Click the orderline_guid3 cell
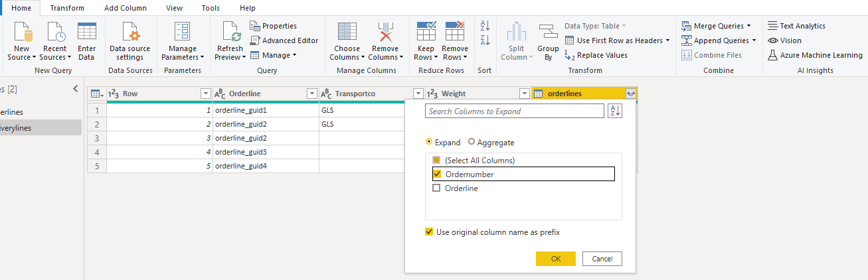Viewport: 868px width, 280px height. (266, 152)
